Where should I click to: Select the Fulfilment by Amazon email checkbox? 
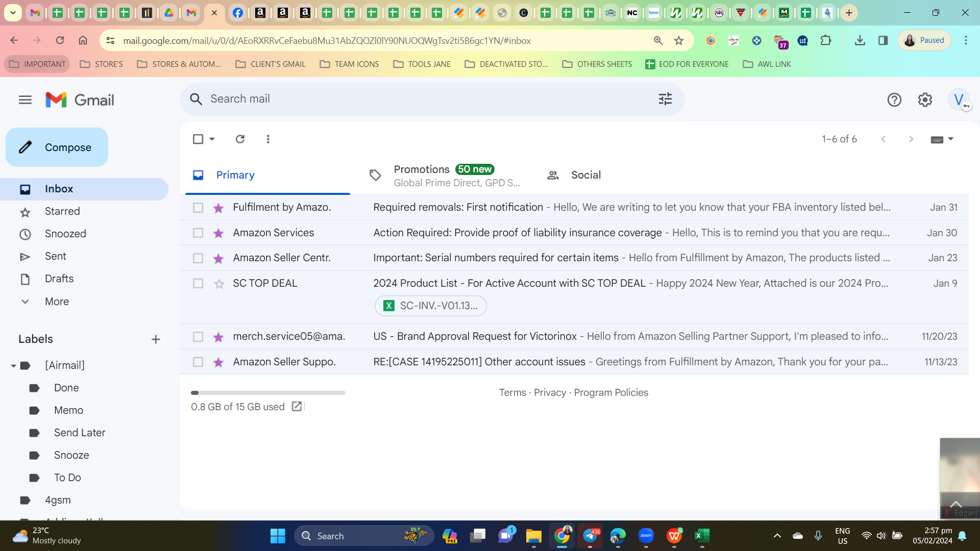(x=198, y=208)
